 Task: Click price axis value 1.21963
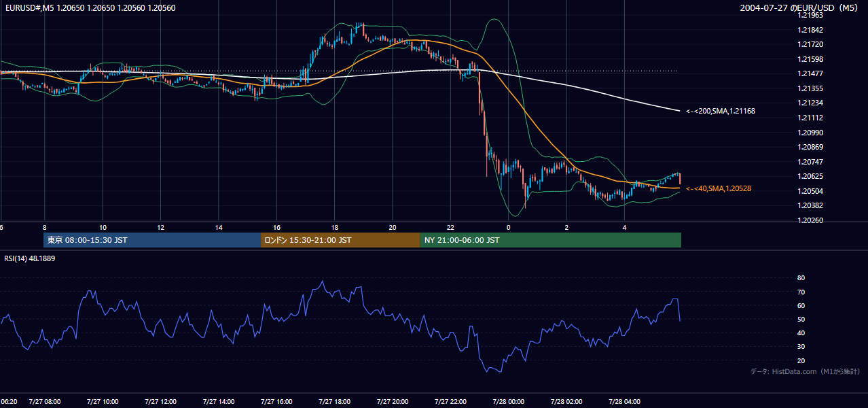point(810,15)
